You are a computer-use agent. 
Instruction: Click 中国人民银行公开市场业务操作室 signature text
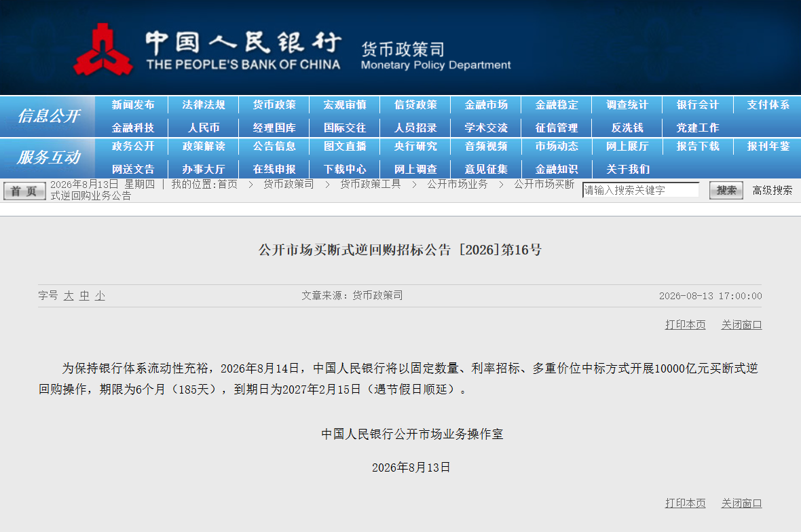click(x=412, y=434)
